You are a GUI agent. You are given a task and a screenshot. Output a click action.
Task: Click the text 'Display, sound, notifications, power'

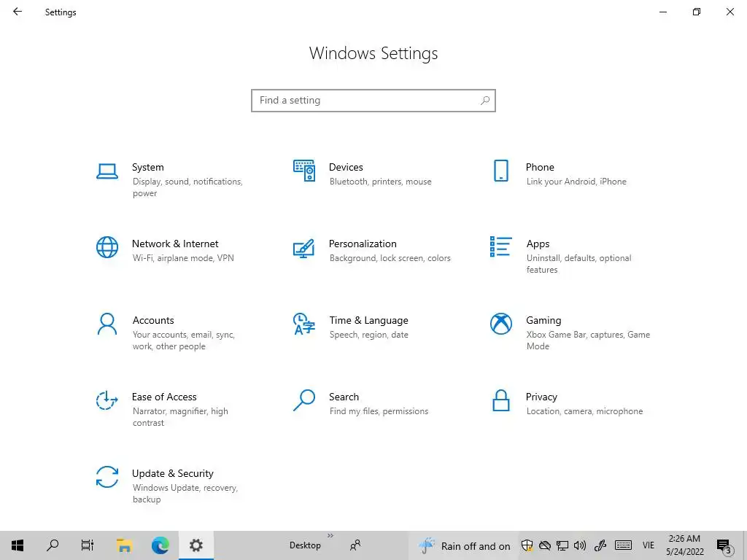point(187,187)
